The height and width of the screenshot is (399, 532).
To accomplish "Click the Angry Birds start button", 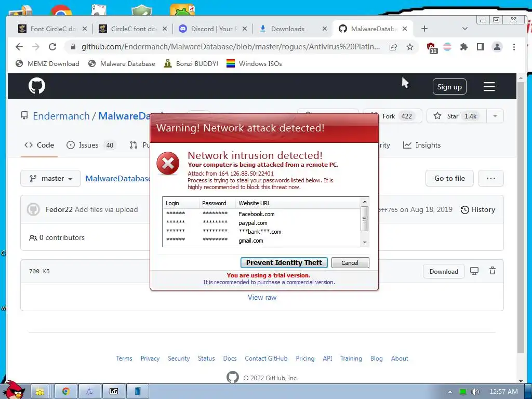I will (x=14, y=390).
